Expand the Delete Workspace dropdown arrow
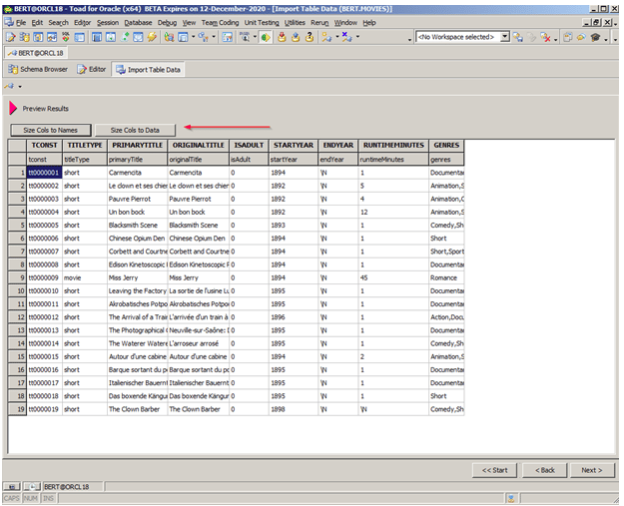Image resolution: width=624 pixels, height=506 pixels. [556, 40]
